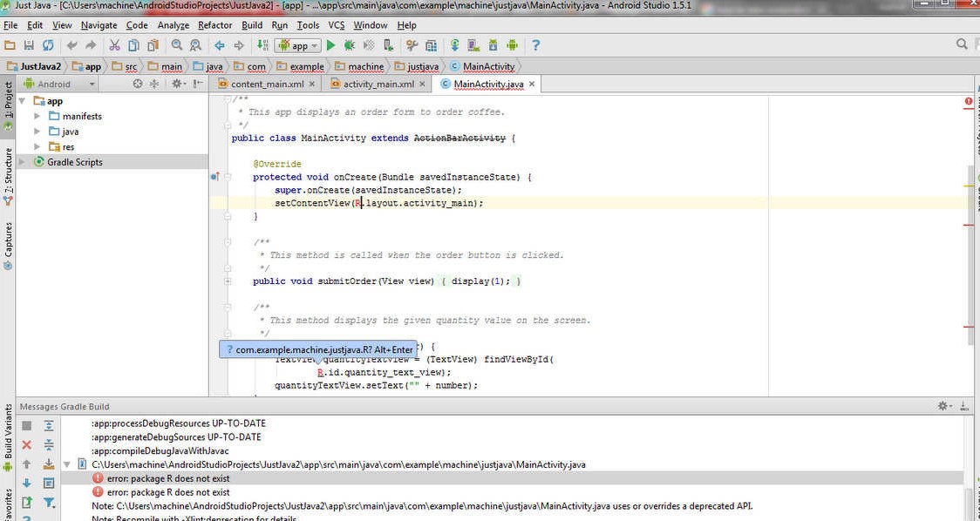
Task: Click MainActivity in the navigation breadcrumb
Action: tap(487, 66)
